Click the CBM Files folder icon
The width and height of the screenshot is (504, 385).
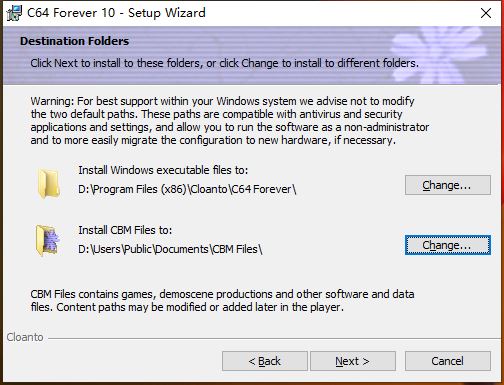click(48, 240)
